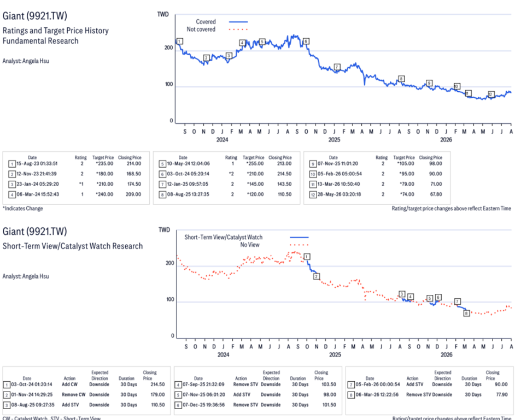Click the 08-Aug-25 09:27:35 Add STV date
This screenshot has width=515, height=420.
[33, 405]
